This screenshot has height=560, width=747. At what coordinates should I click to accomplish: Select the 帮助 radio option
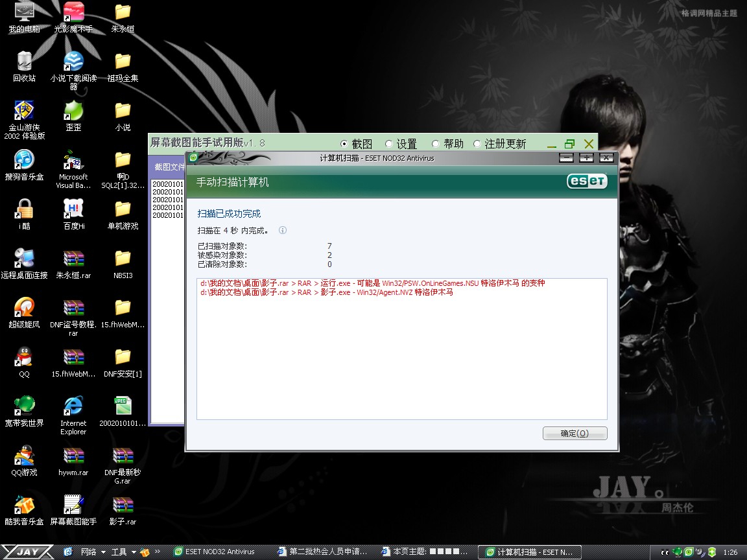(447, 144)
